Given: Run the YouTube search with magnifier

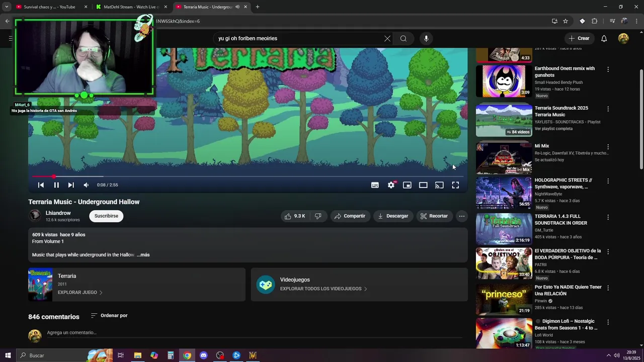Looking at the screenshot, I should (x=404, y=38).
